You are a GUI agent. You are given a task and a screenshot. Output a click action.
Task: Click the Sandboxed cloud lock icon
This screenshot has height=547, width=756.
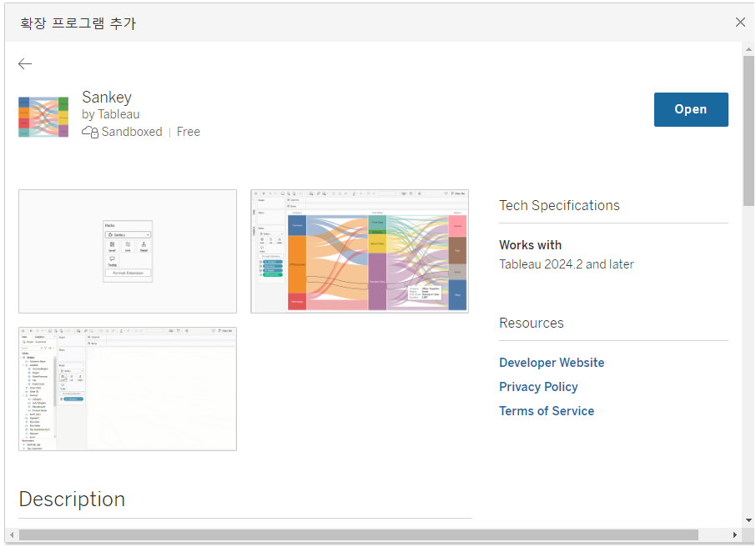[x=90, y=132]
